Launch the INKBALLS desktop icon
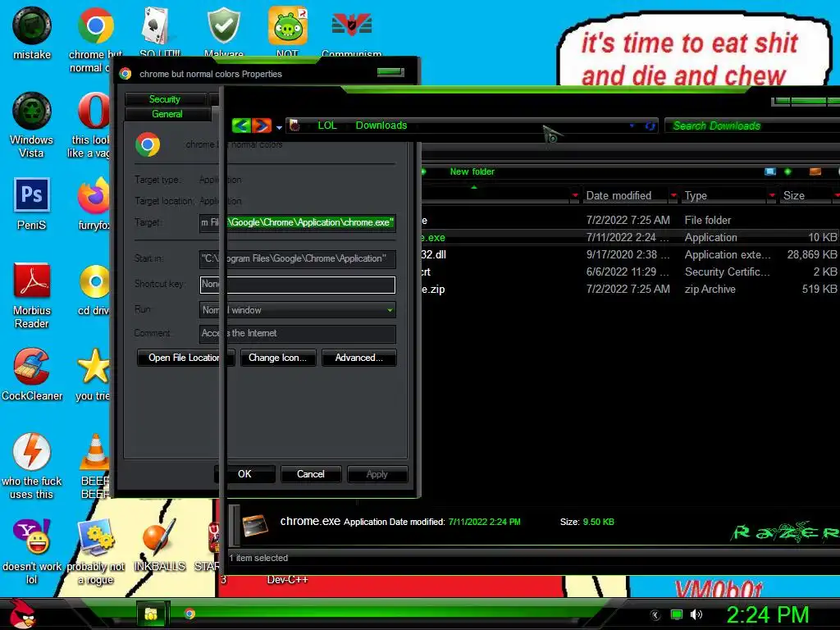The width and height of the screenshot is (840, 630). coord(159,546)
